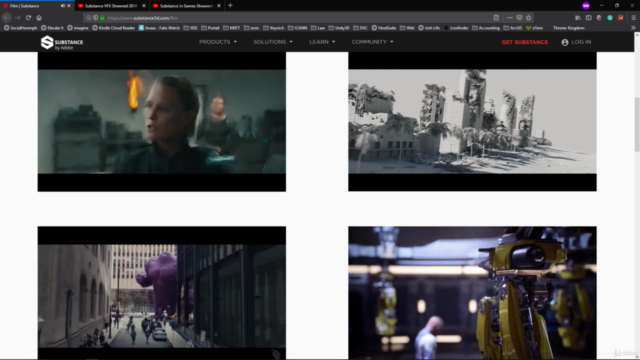Open a new browser tab
The image size is (640, 360).
click(230, 6)
